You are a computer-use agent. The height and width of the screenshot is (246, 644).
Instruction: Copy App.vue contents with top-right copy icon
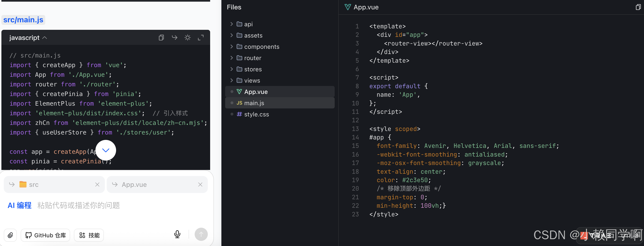[638, 7]
